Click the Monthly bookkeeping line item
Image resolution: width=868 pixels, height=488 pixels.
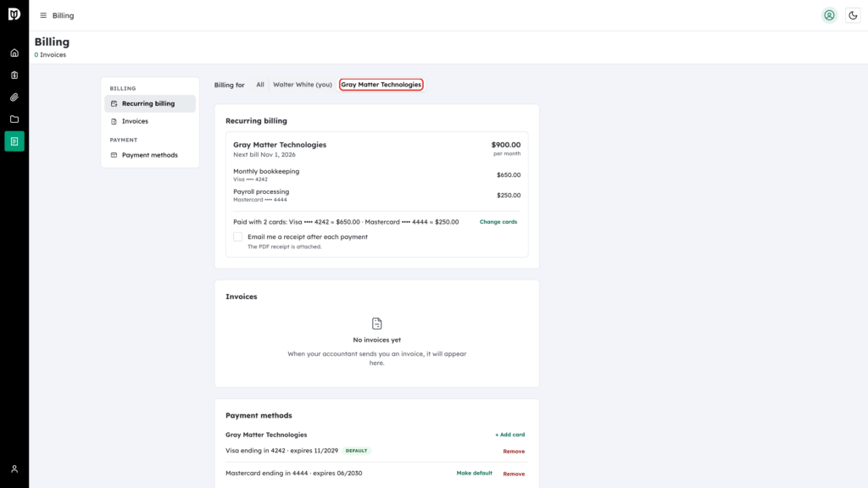[266, 171]
